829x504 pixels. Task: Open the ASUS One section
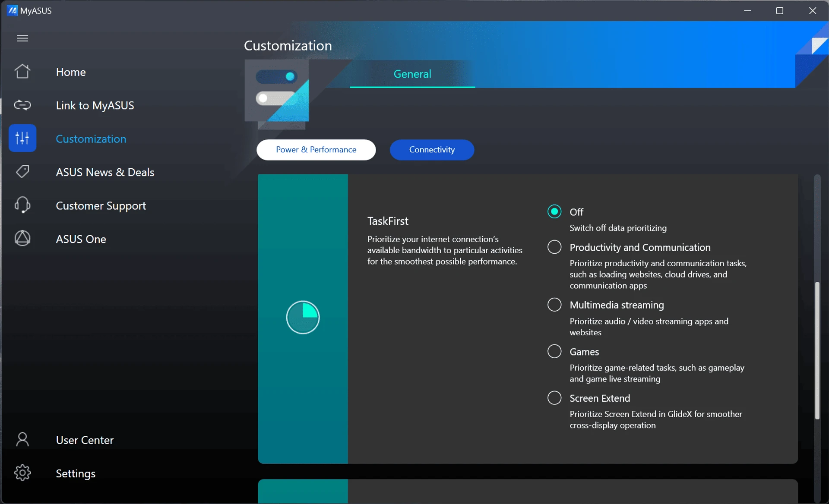(81, 239)
